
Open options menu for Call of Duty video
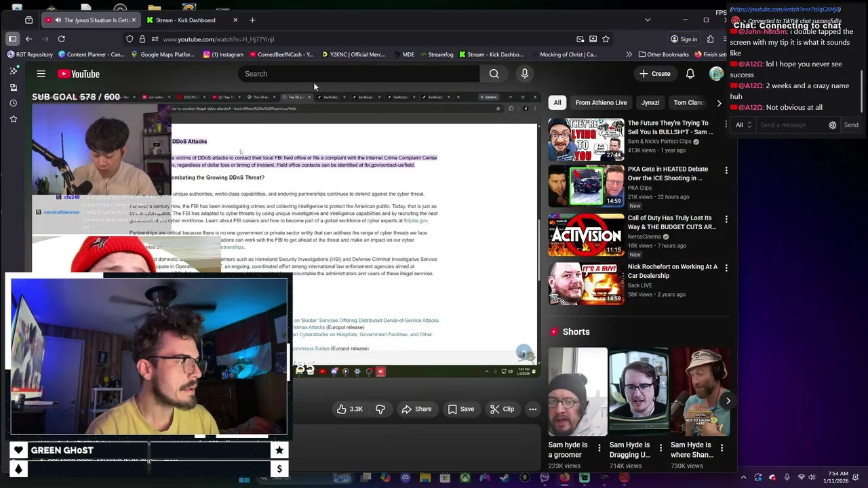[726, 220]
